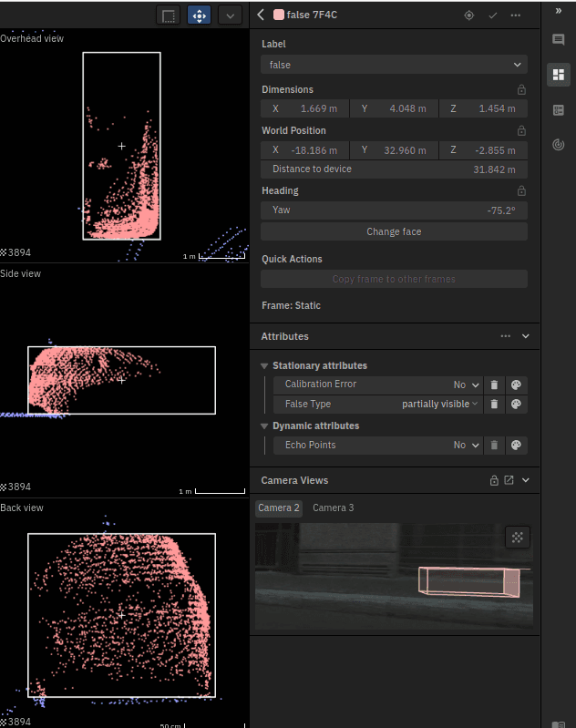Edit World Position Y value 32.960 m
576x728 pixels.
(394, 150)
